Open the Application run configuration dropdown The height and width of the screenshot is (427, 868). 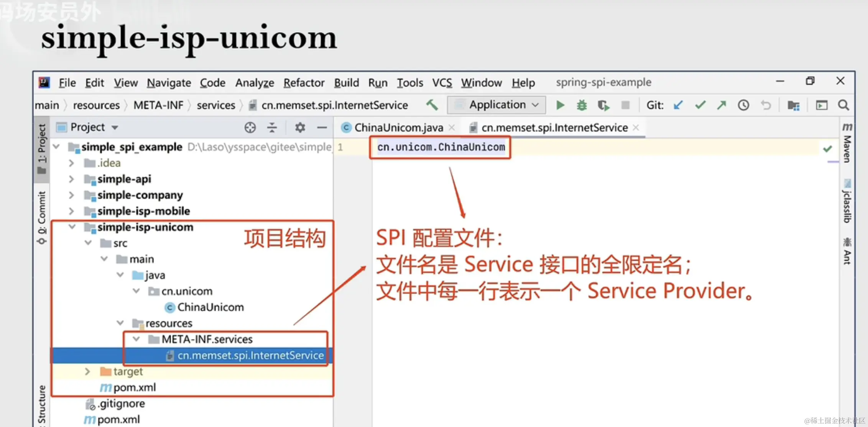497,105
